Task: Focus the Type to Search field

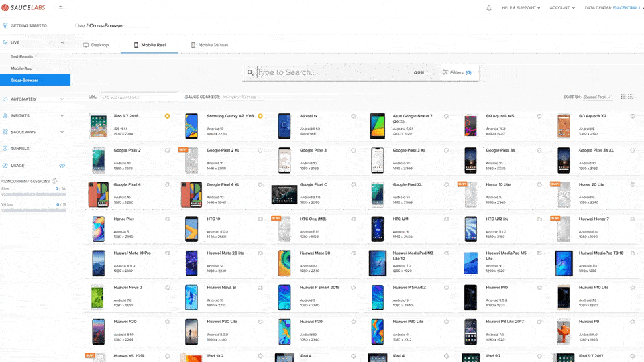Action: click(x=333, y=72)
